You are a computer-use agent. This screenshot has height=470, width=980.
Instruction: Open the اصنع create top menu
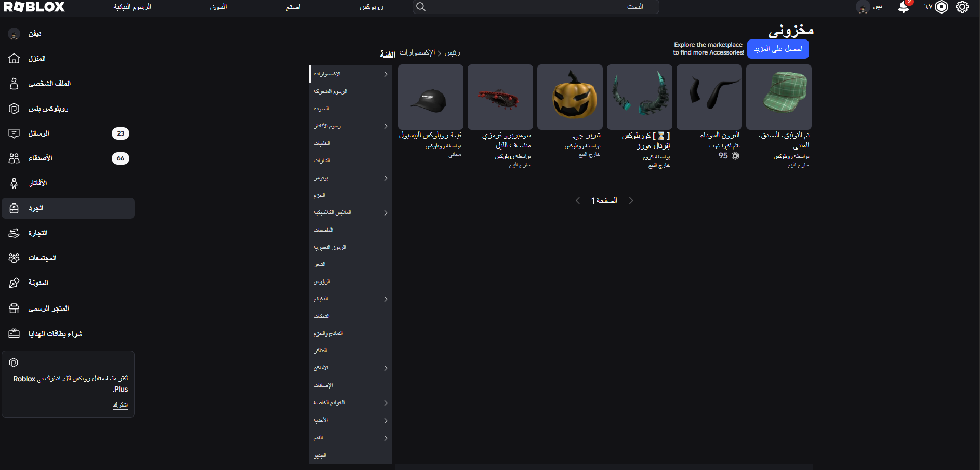pos(293,7)
